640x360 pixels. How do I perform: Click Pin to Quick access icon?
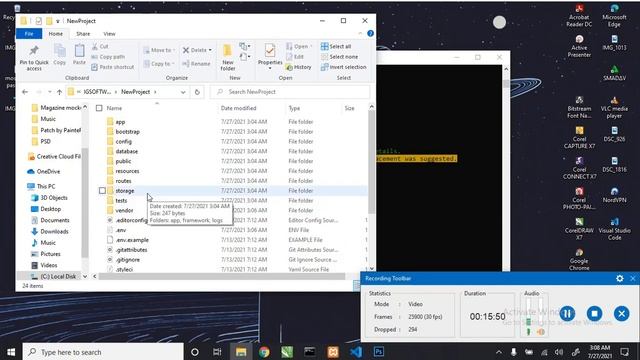34,51
